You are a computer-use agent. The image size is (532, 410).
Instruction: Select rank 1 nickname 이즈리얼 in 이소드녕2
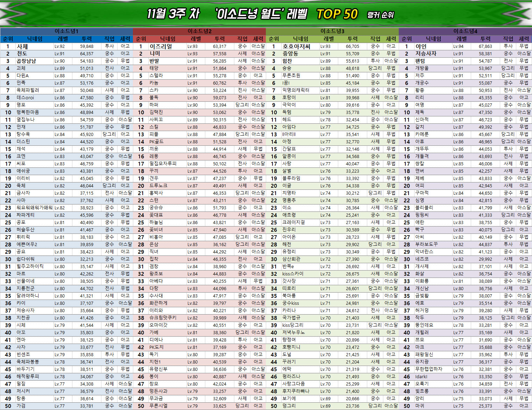(x=161, y=46)
